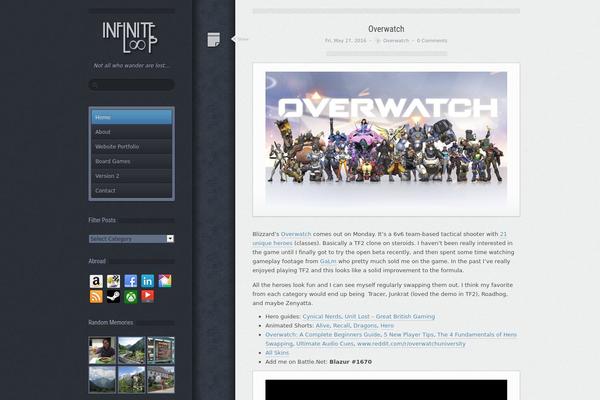Open the Recall animated short link
Screen dimensions: 600x400
[341, 326]
